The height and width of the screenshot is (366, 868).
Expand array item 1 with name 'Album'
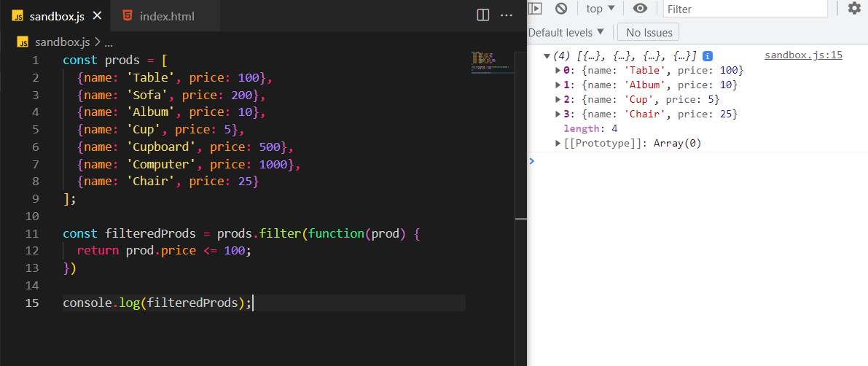coord(558,85)
